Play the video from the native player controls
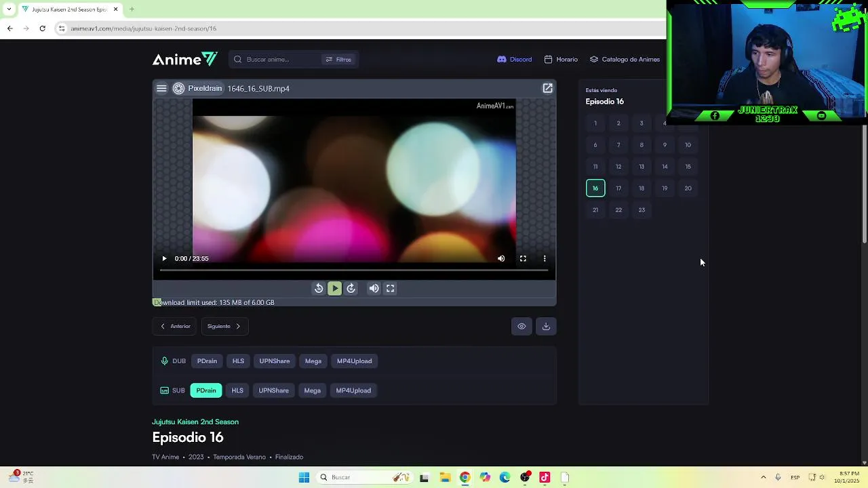 click(x=164, y=258)
